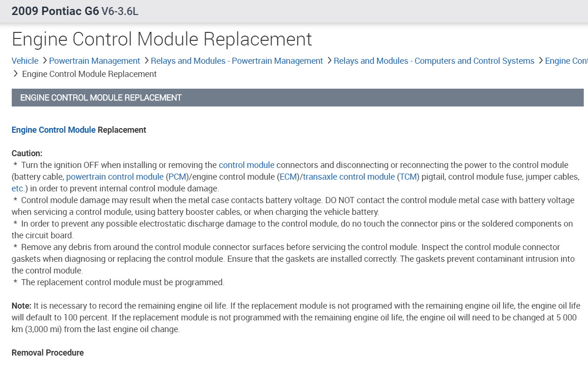Viewport: 588px width, 372px height.
Task: Click chevron before Relays and Modules - Powertrain Management
Action: (146, 61)
